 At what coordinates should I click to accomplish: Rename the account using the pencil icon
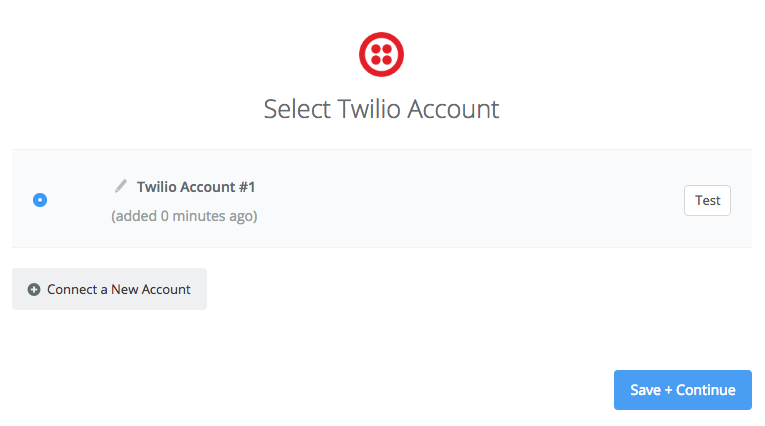coord(121,186)
